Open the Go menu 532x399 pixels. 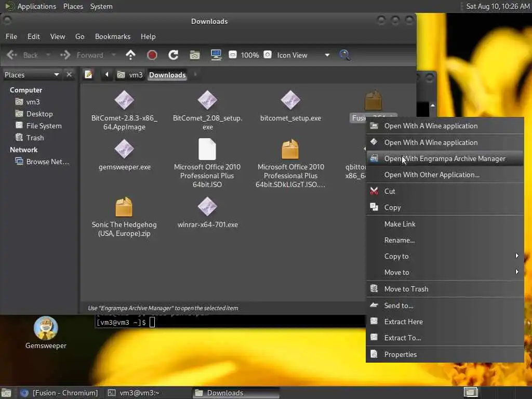click(79, 36)
